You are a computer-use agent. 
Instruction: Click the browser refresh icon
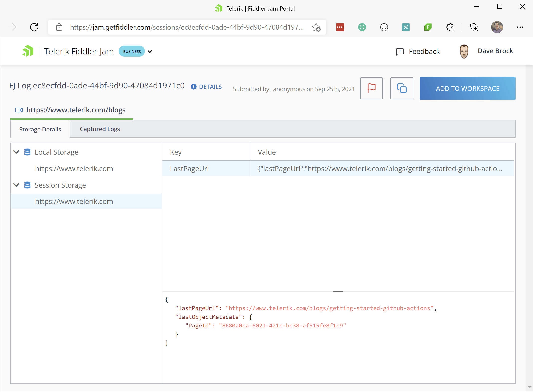34,27
